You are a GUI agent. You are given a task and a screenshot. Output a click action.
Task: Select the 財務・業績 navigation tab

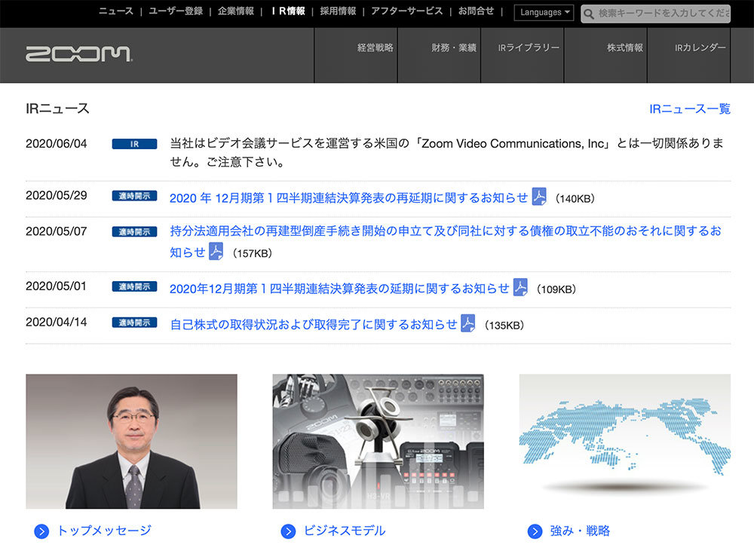(439, 55)
